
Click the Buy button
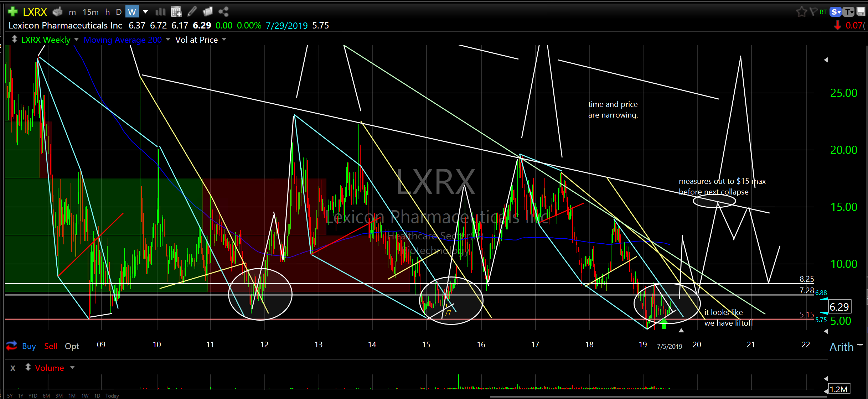[x=29, y=346]
